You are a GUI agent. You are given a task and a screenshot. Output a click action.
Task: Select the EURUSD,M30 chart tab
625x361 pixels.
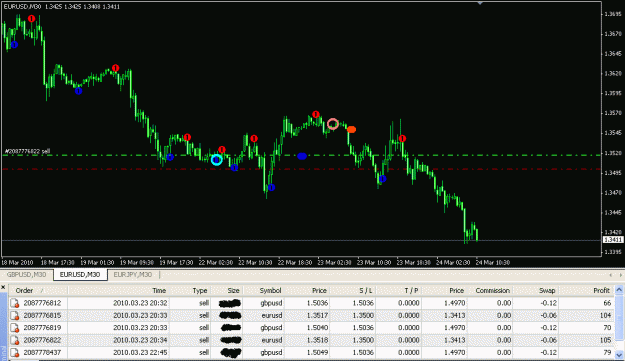80,275
